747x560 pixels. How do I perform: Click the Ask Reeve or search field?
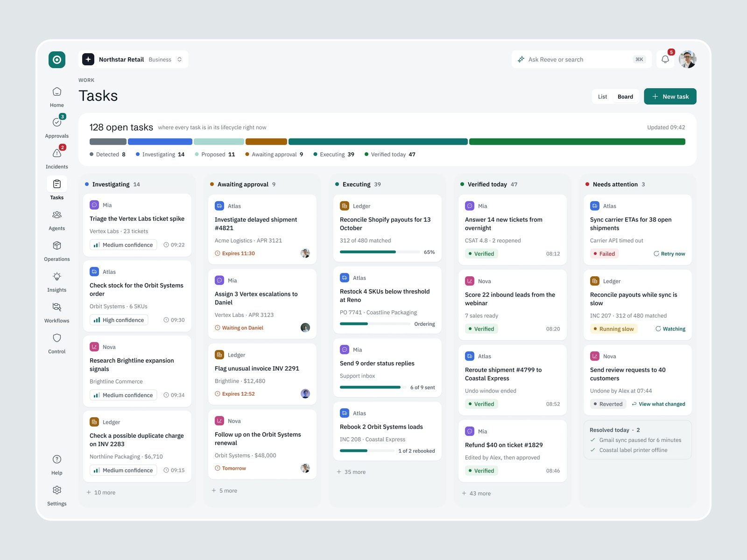coord(582,59)
